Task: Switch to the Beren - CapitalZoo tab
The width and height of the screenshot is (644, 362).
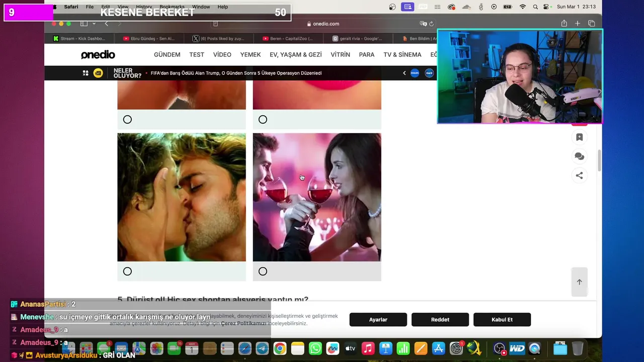Action: pyautogui.click(x=288, y=38)
